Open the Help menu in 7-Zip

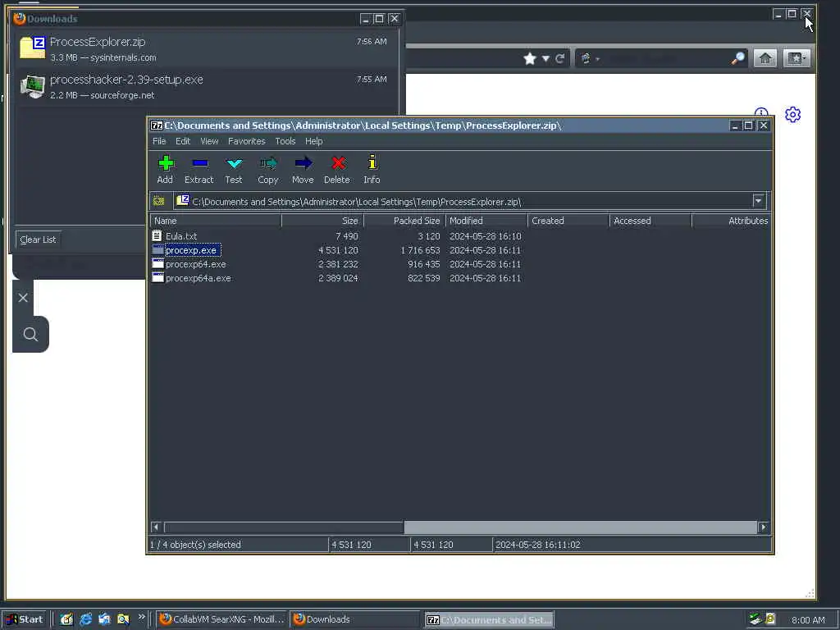click(x=313, y=141)
